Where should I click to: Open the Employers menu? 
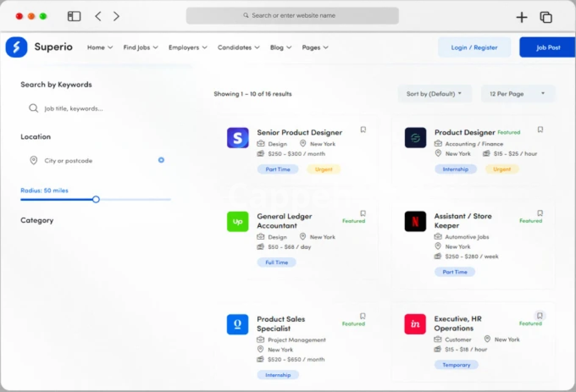(x=187, y=47)
